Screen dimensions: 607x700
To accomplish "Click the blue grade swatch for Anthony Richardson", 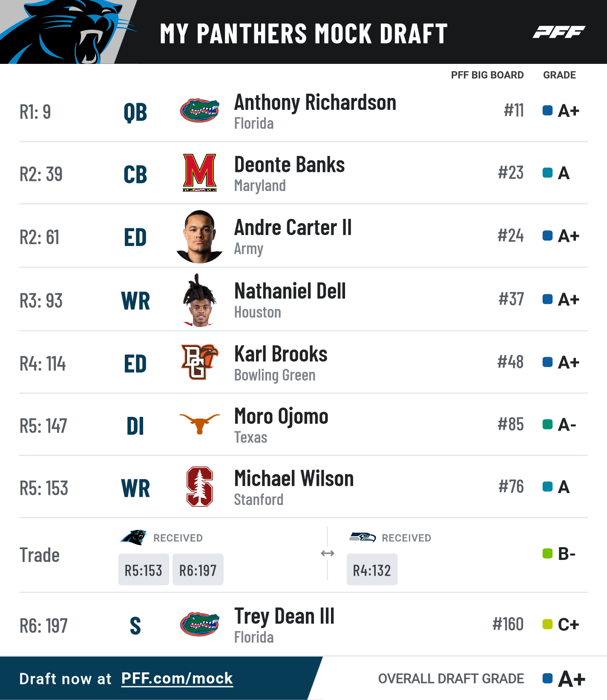I will pos(547,110).
